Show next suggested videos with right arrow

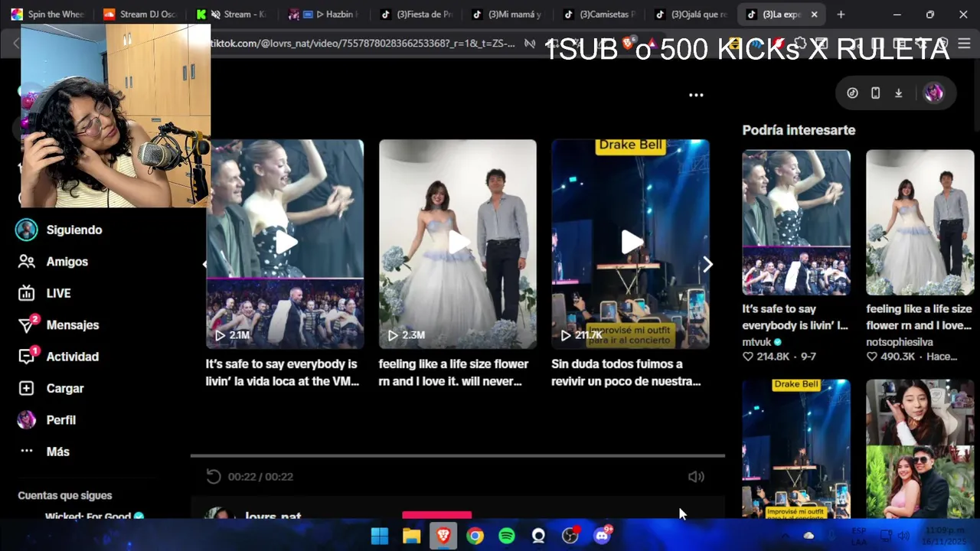(708, 264)
